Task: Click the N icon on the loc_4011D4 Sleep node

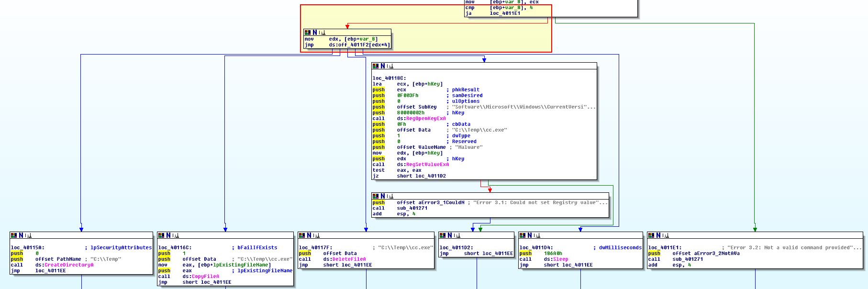Action: pos(529,235)
